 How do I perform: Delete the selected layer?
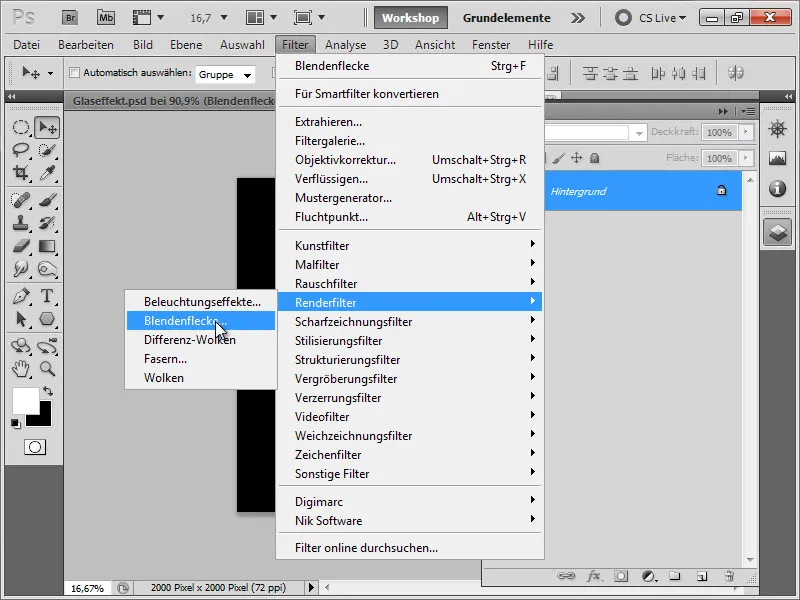[729, 577]
